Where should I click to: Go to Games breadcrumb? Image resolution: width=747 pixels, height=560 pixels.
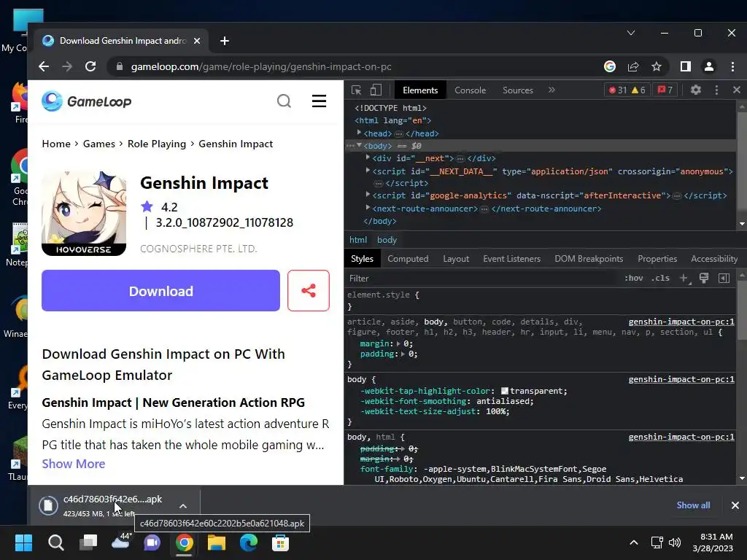coord(99,144)
